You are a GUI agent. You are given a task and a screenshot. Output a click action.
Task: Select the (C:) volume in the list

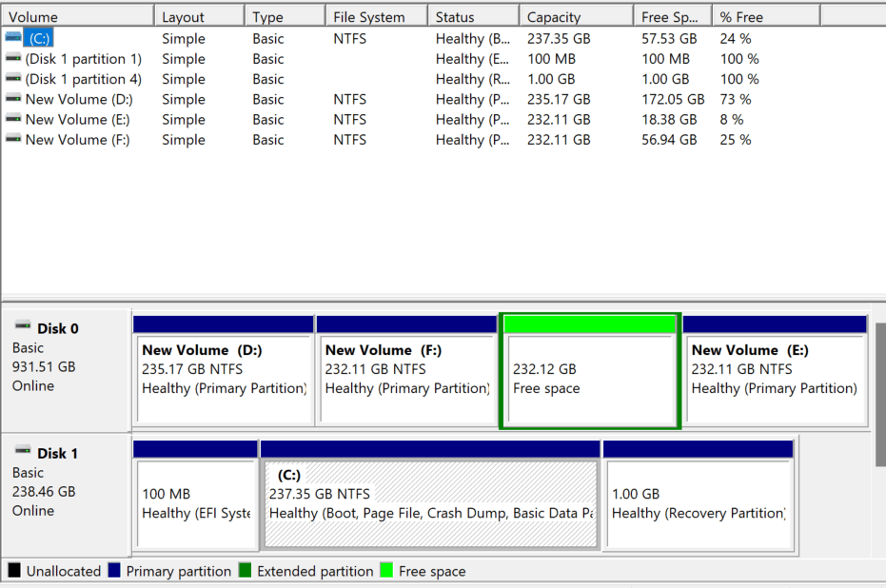tap(39, 38)
